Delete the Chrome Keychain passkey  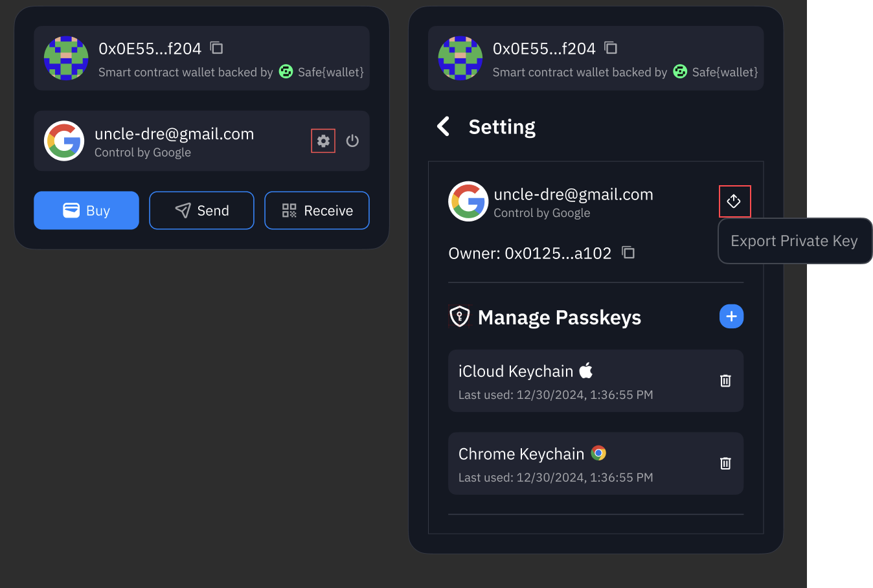pos(725,464)
